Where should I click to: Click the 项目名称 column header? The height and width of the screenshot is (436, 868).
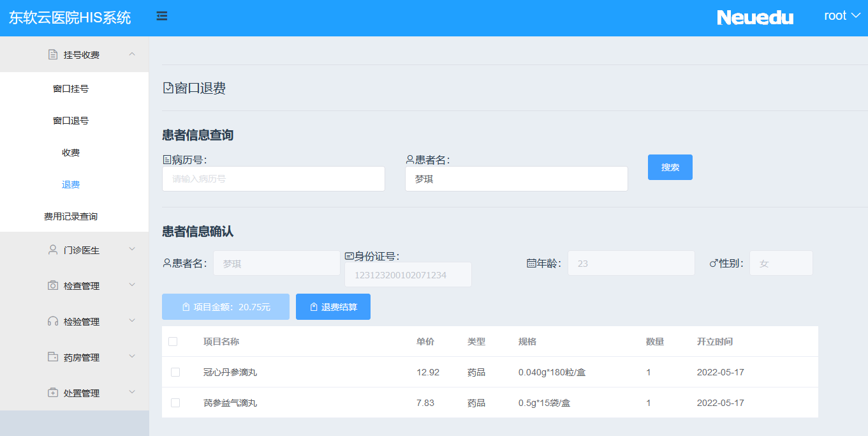(221, 342)
